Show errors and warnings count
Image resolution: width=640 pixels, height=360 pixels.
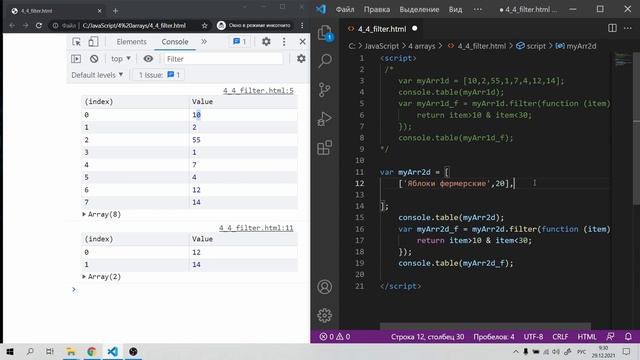[335, 336]
